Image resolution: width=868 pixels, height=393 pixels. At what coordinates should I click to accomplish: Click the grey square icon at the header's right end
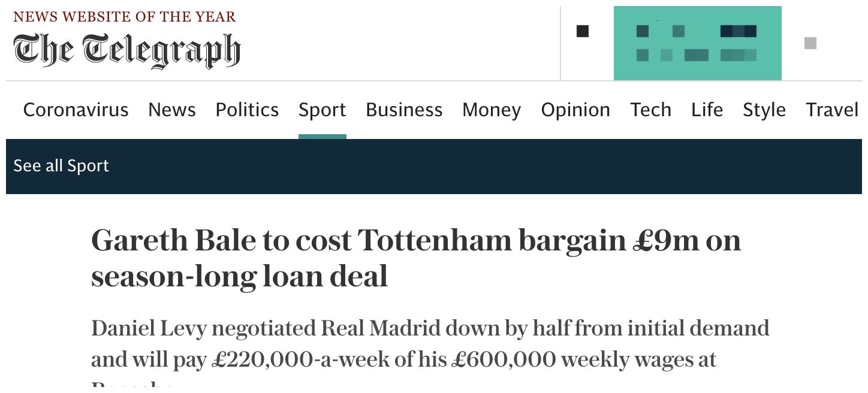(x=810, y=43)
